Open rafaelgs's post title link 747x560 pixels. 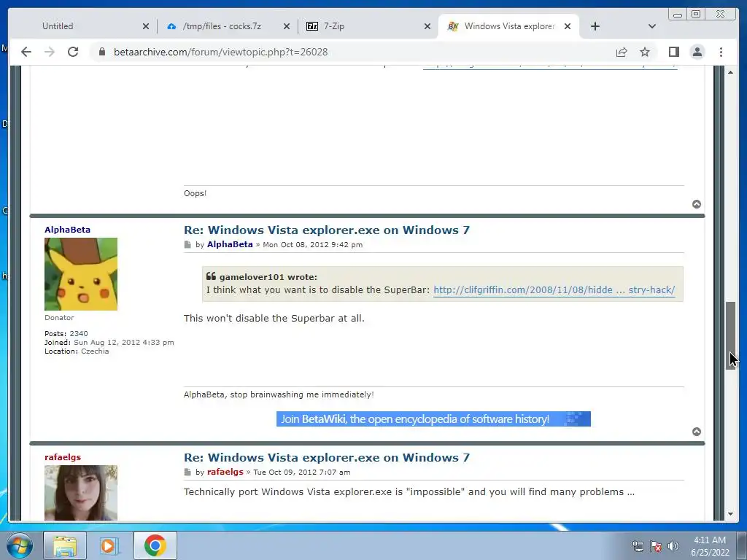click(x=327, y=458)
